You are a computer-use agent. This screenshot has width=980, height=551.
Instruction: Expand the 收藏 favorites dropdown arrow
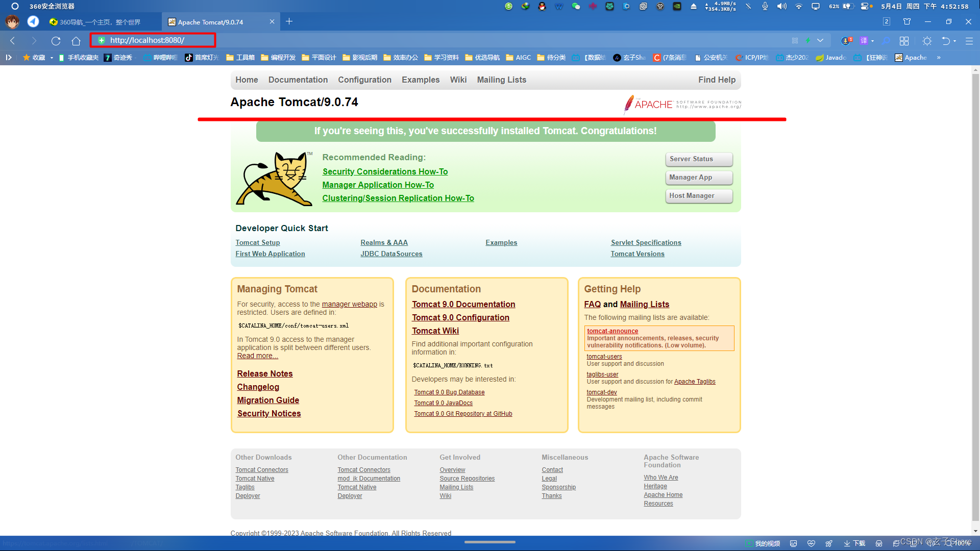[x=52, y=58]
